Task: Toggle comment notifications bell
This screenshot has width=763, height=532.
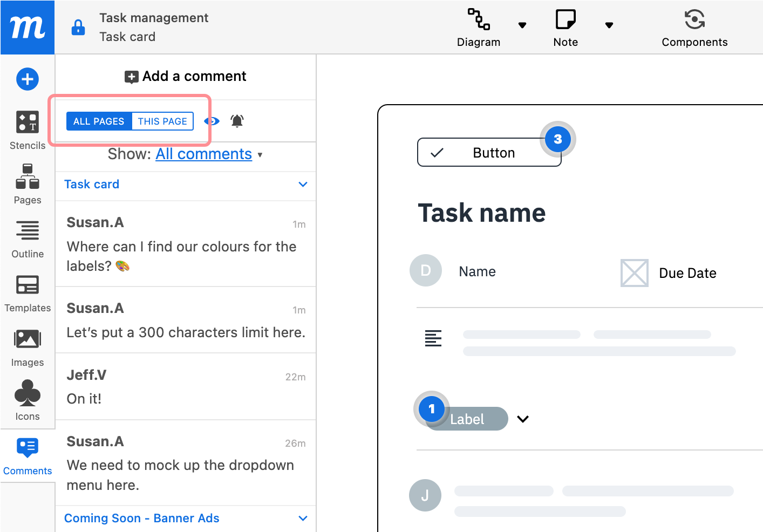Action: pos(237,121)
